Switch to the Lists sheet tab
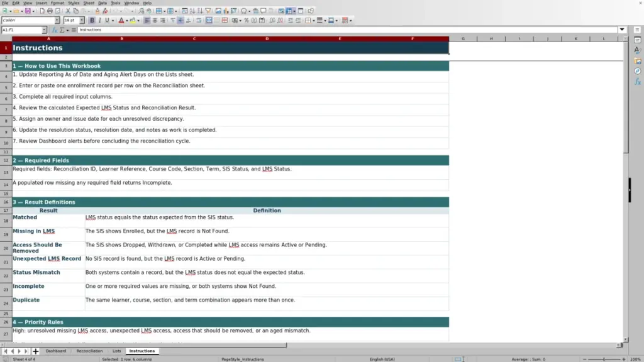644x362 pixels. (116, 351)
